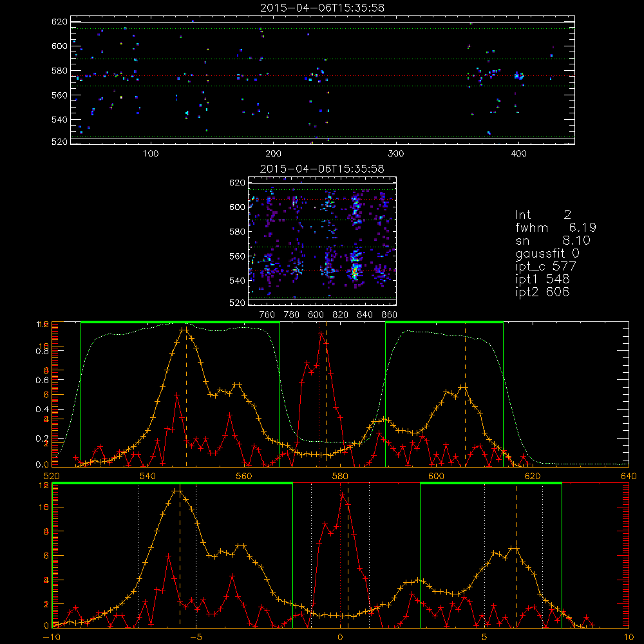This screenshot has height=644, width=644.
Task: Select the 'ipt2 606' readout text
Action: (542, 292)
